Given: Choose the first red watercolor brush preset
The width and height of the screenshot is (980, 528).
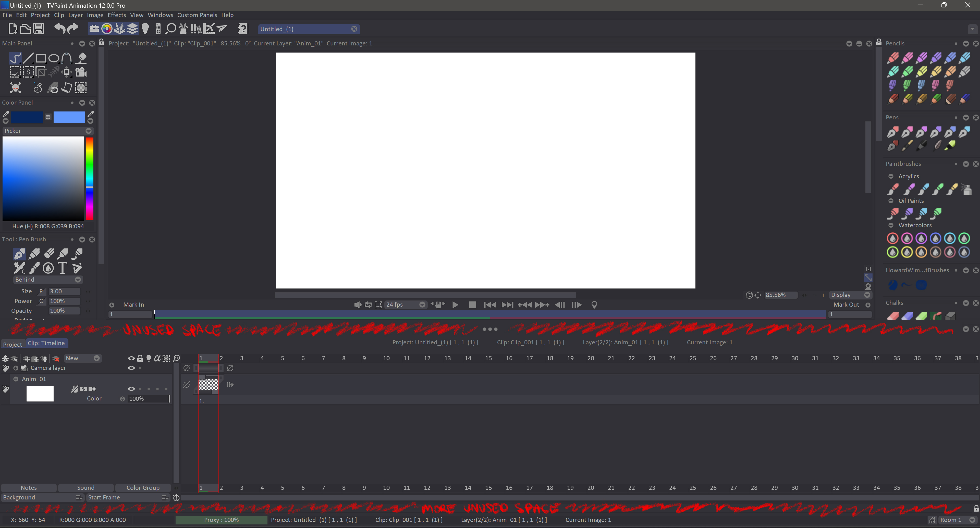Looking at the screenshot, I should (x=892, y=238).
